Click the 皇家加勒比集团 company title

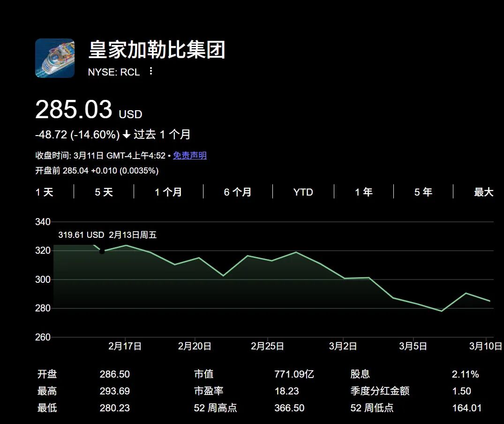[157, 50]
